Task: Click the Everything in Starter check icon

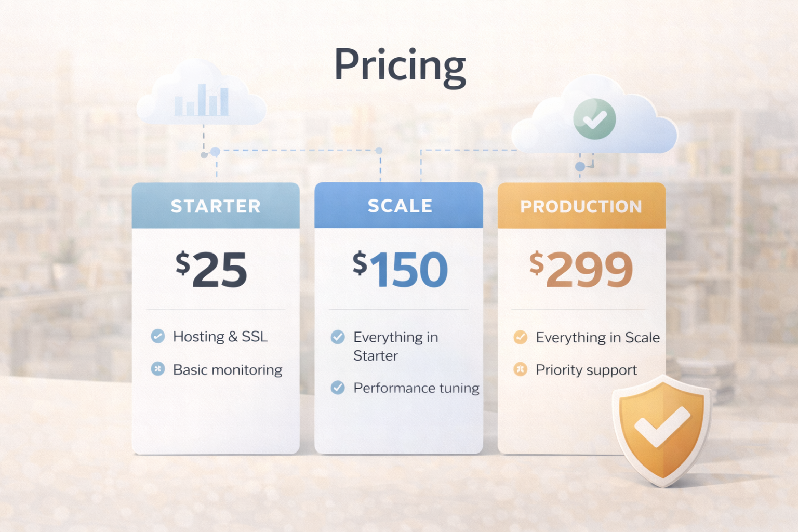Action: (x=338, y=337)
